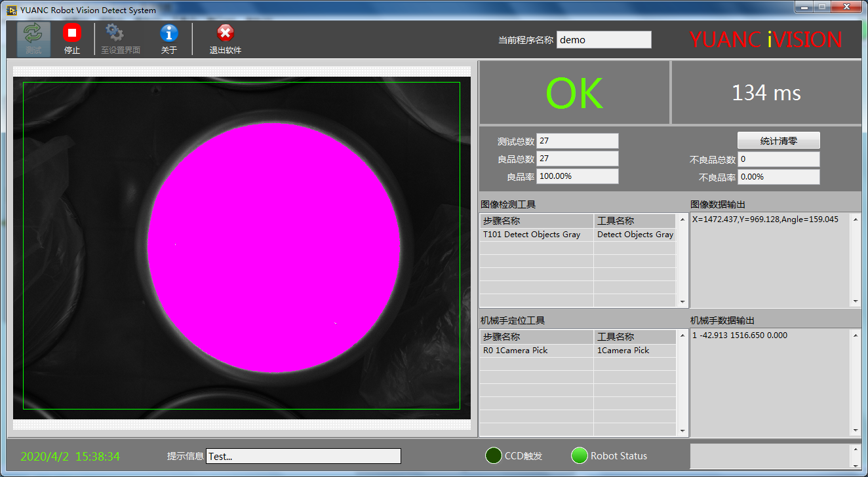Click the magenta detected circle in image

(273, 246)
